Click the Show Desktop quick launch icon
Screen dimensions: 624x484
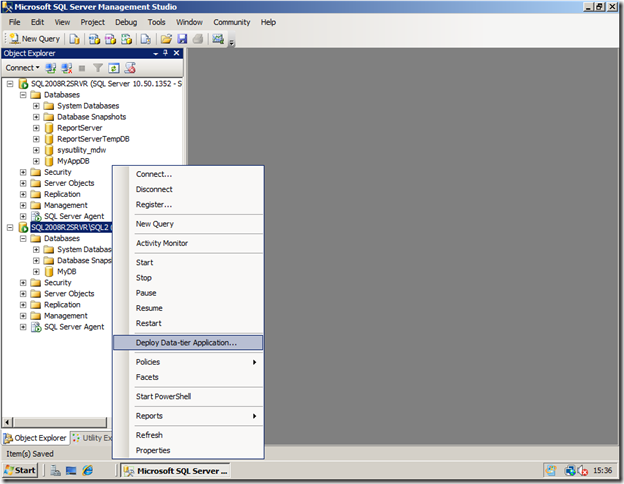71,471
